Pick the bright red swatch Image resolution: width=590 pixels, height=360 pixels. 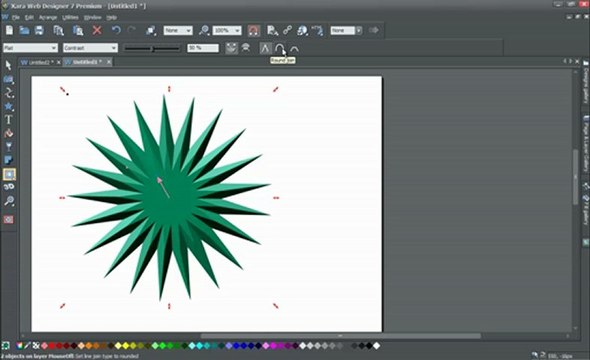pyautogui.click(x=52, y=346)
